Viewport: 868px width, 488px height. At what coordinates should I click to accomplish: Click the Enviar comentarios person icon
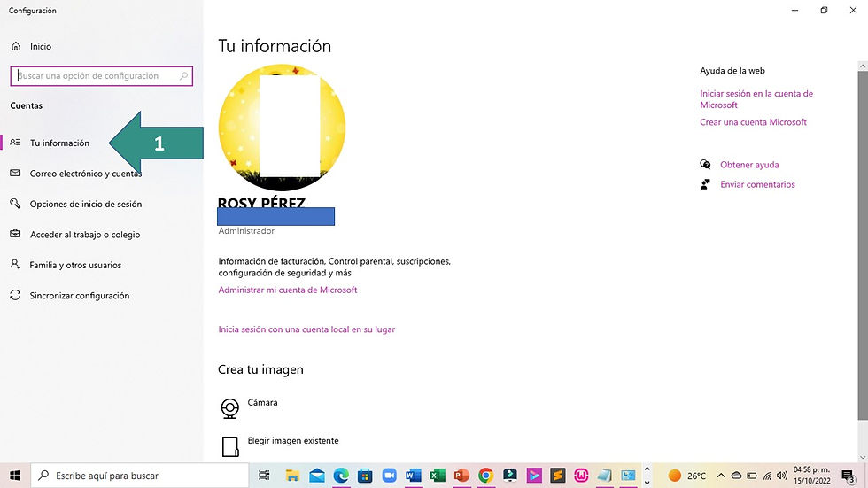705,184
